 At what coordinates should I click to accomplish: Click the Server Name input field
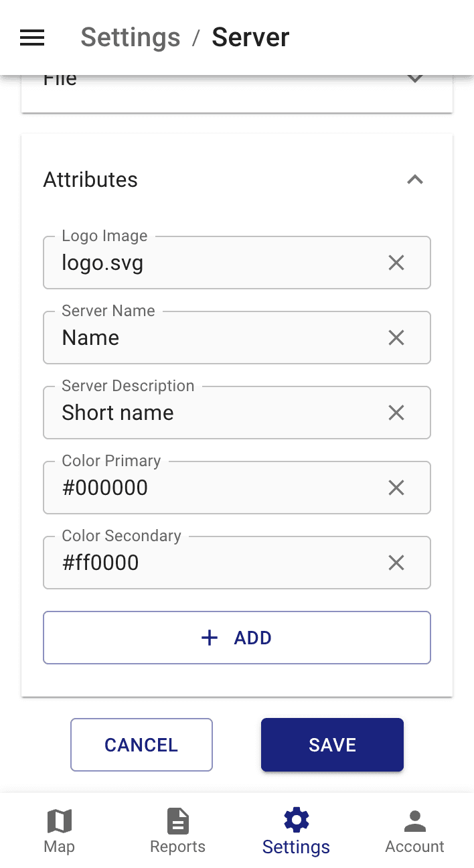coord(201,338)
